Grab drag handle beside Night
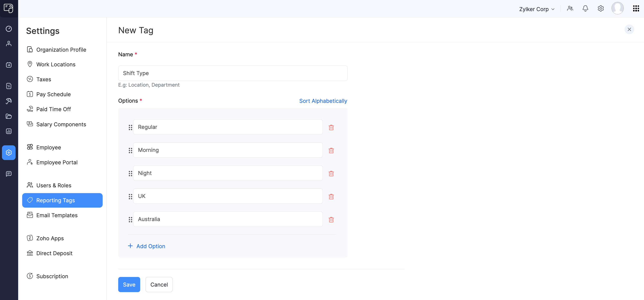Screen dimensions: 644x300 (130, 173)
